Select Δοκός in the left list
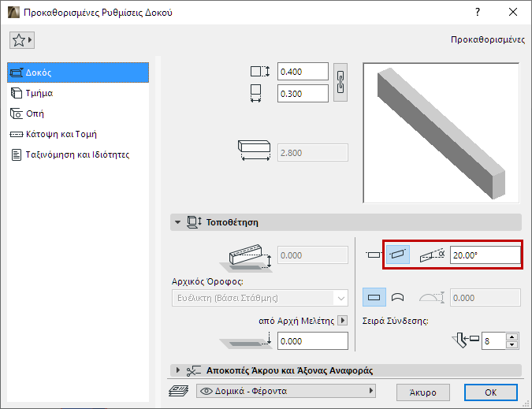Viewport: 532px width, 409px height. [78, 73]
